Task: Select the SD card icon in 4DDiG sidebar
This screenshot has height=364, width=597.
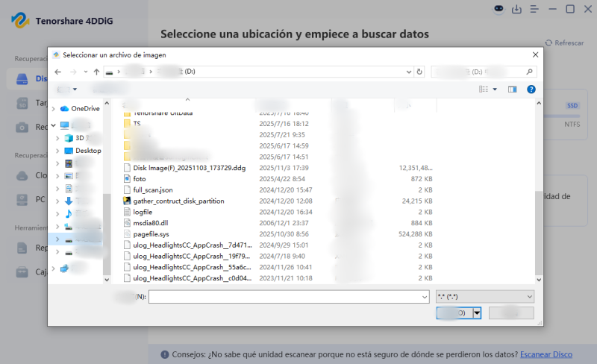Action: pyautogui.click(x=22, y=104)
